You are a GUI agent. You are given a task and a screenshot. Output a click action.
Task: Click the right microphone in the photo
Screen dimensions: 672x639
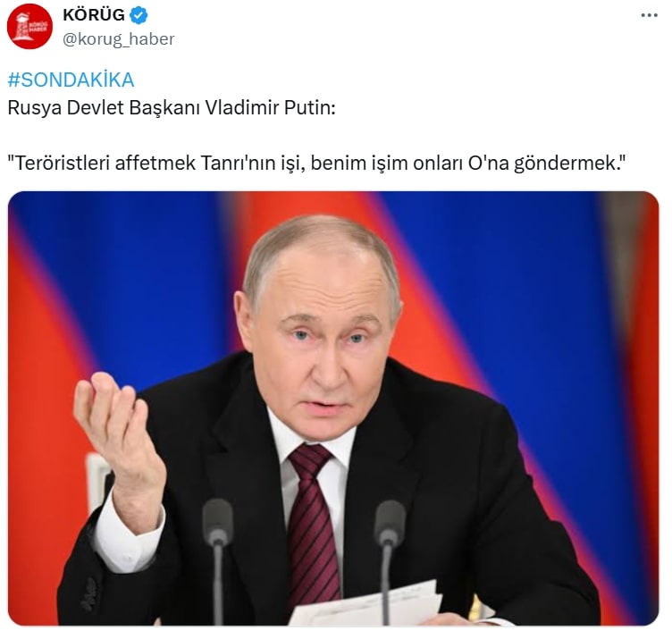(x=389, y=557)
